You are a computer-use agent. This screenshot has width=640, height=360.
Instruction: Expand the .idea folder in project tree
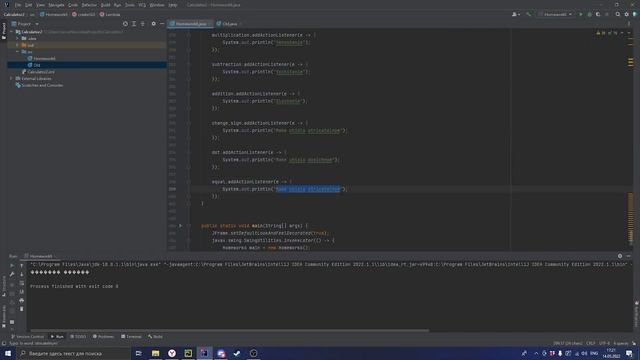click(18, 38)
